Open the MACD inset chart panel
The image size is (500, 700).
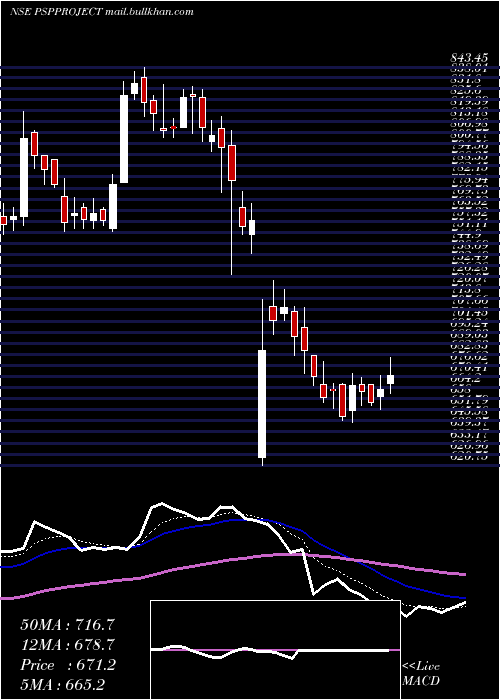275,650
